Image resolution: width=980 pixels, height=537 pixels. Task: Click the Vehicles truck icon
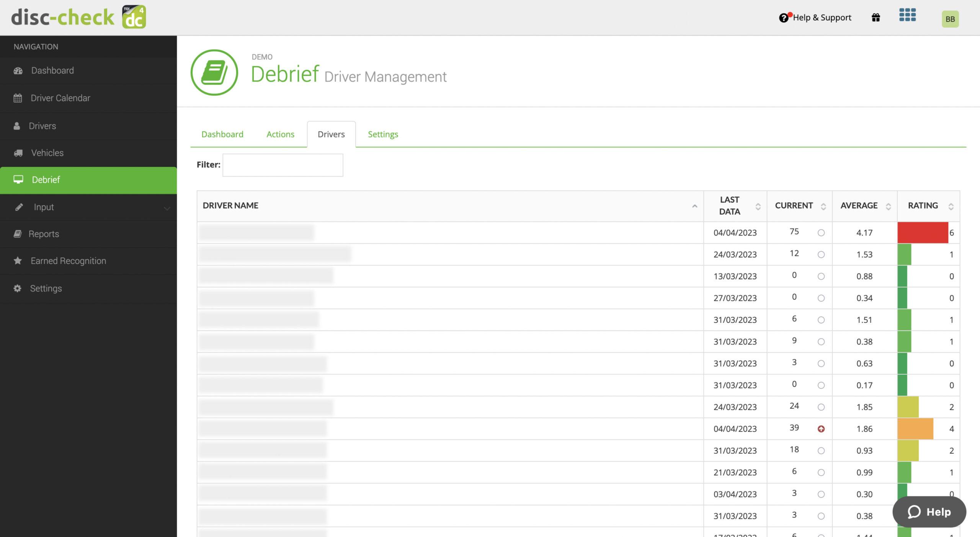18,153
